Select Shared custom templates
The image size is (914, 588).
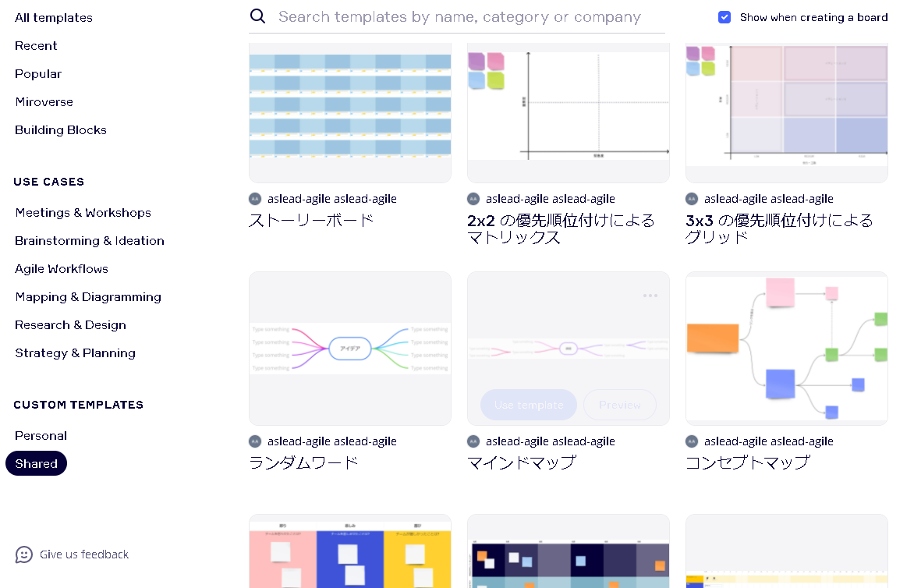[37, 464]
